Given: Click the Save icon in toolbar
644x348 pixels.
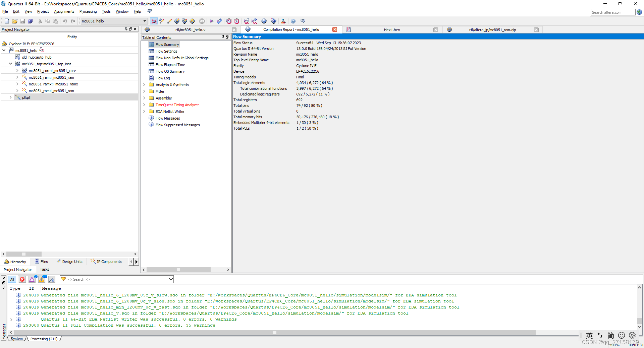Looking at the screenshot, I should pos(22,21).
